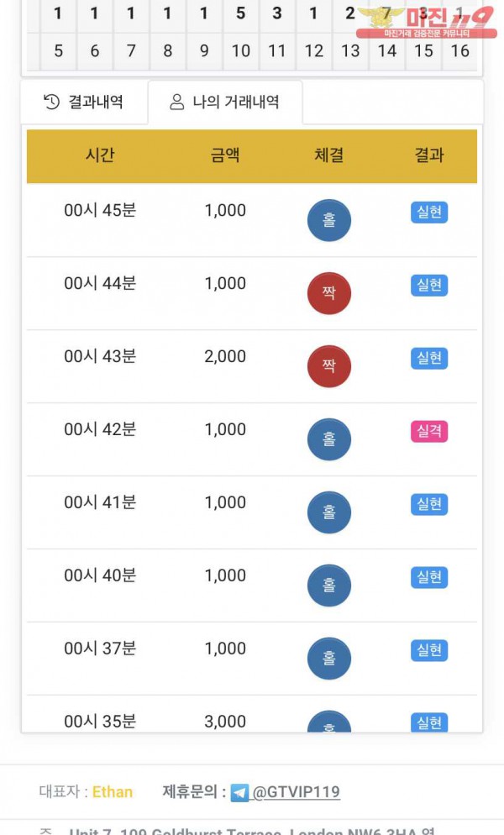This screenshot has height=835, width=504.
Task: Click the blue 홀 circle at 00시 37분
Action: (x=328, y=659)
